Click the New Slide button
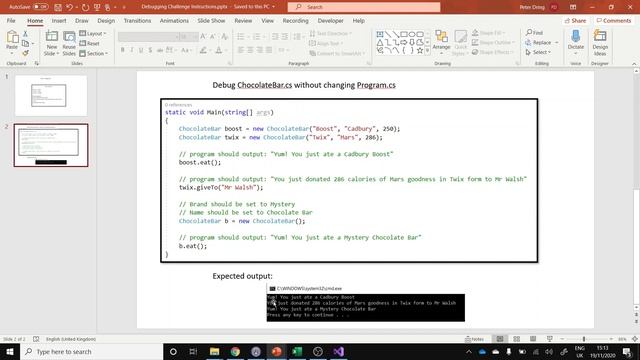The height and width of the screenshot is (360, 640). click(x=52, y=43)
